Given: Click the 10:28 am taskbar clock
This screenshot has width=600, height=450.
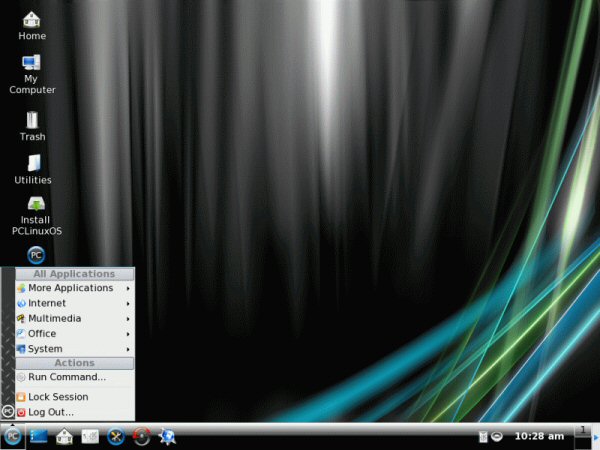Looking at the screenshot, I should pos(539,437).
